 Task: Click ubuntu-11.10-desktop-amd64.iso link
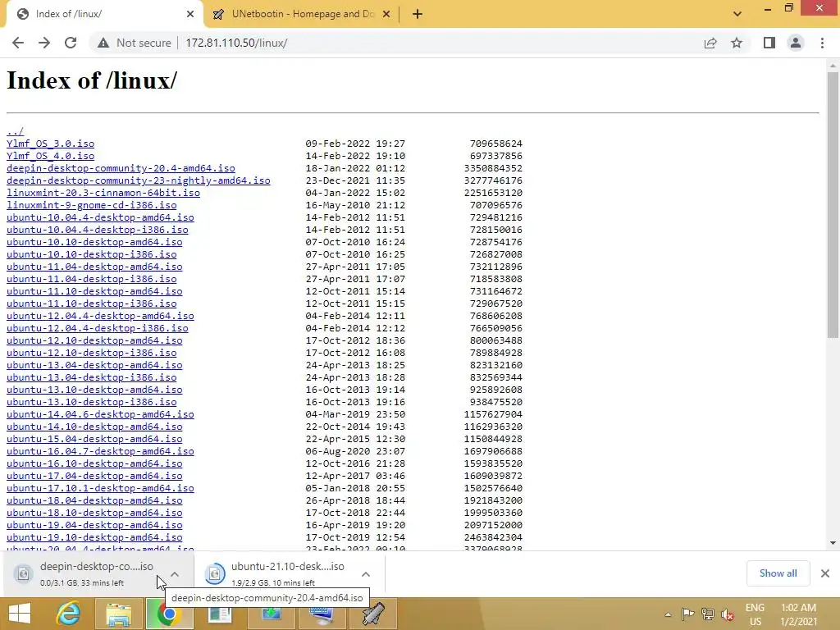94,291
